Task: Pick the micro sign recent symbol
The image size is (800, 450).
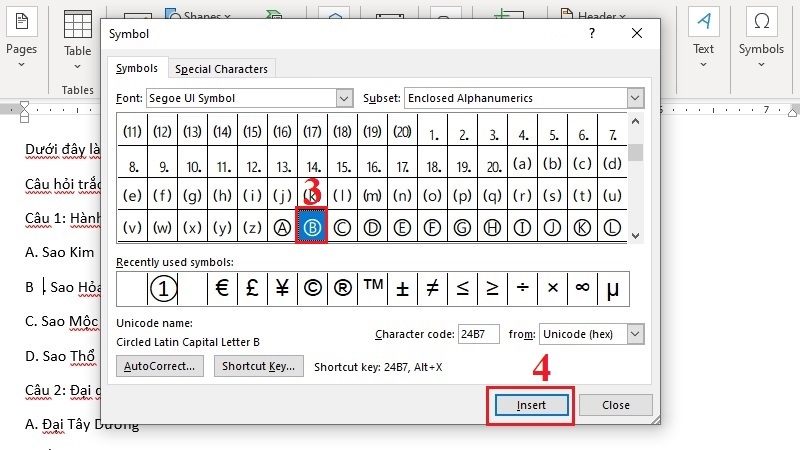Action: coord(612,289)
